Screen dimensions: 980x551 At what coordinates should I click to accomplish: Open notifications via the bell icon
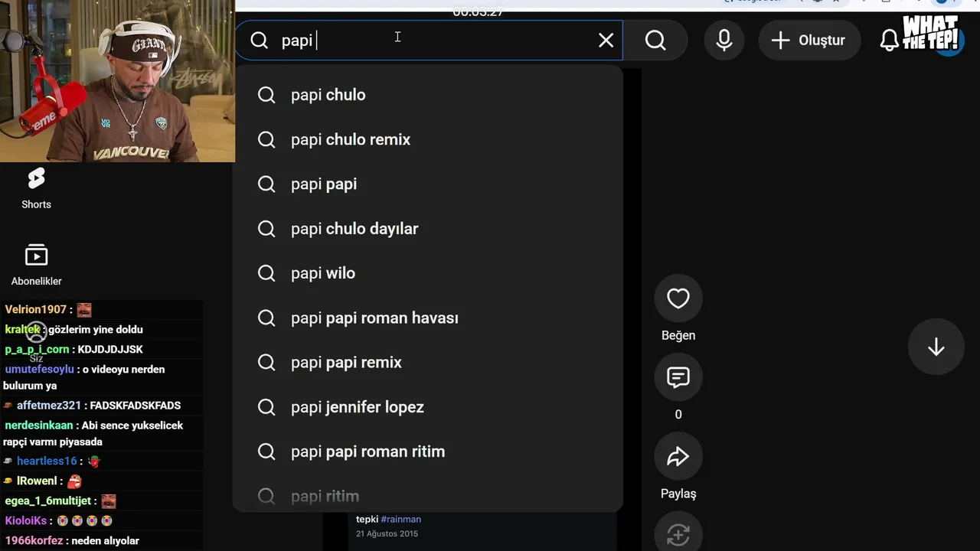coord(890,41)
